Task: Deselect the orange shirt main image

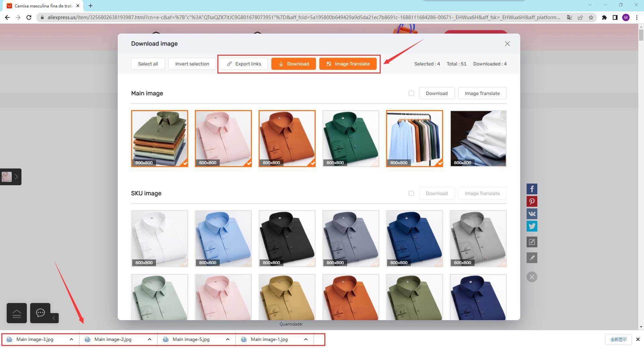Action: pyautogui.click(x=287, y=139)
